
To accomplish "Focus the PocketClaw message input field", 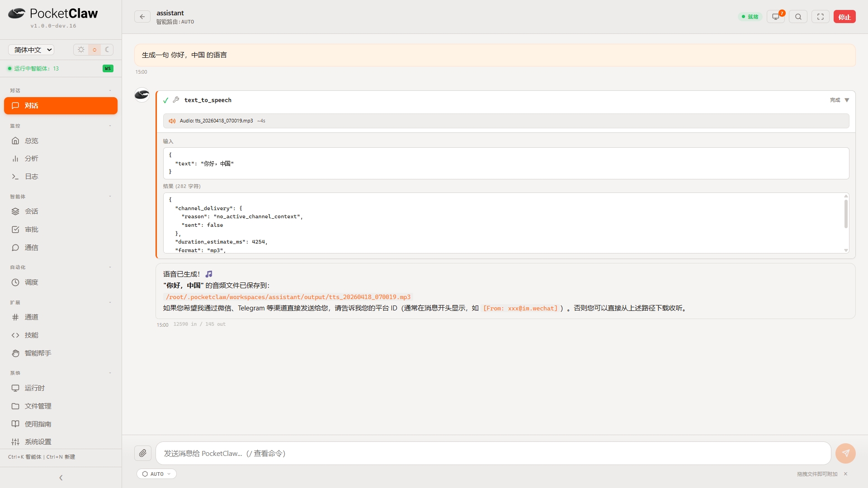I will coord(493,453).
